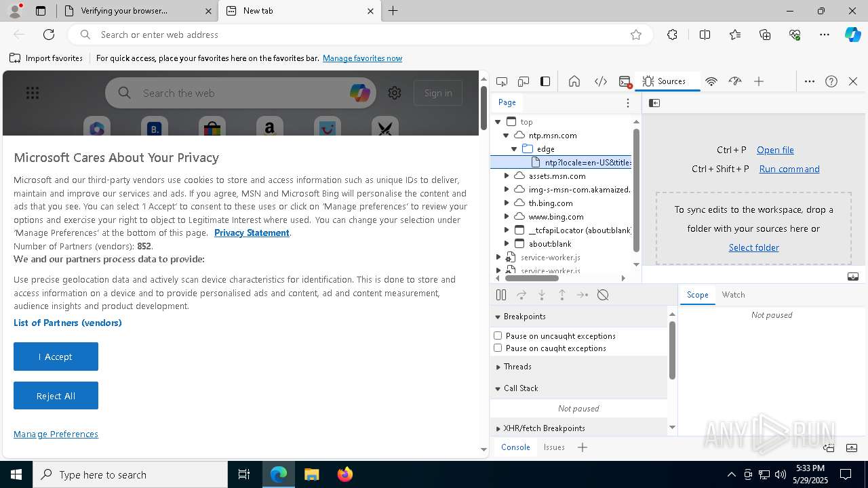Click the Open file link
This screenshot has height=488, width=868.
pos(775,150)
